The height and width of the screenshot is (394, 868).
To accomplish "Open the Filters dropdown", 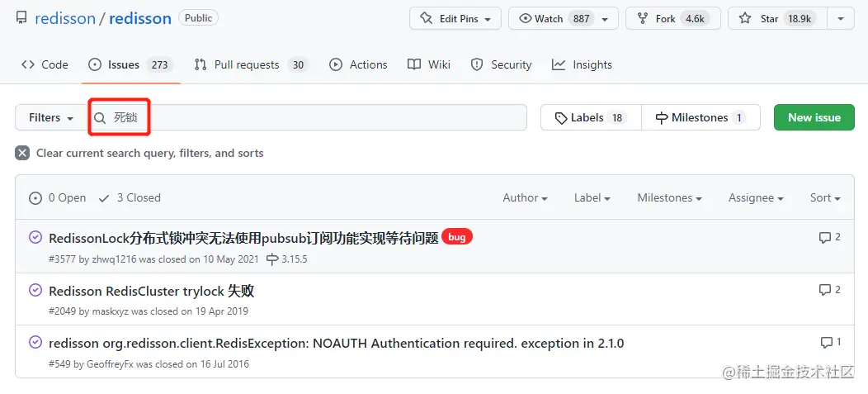I will [x=51, y=117].
